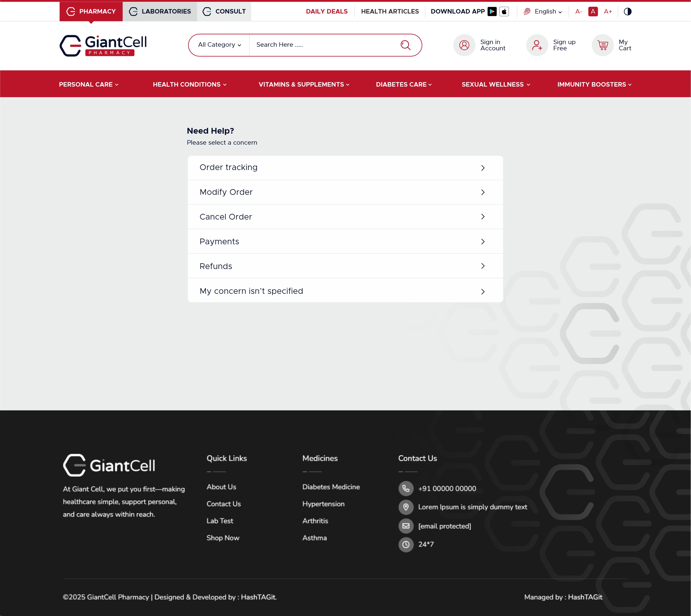Click the My Cart shopping cart icon
Viewport: 691px width, 616px height.
[x=603, y=45]
